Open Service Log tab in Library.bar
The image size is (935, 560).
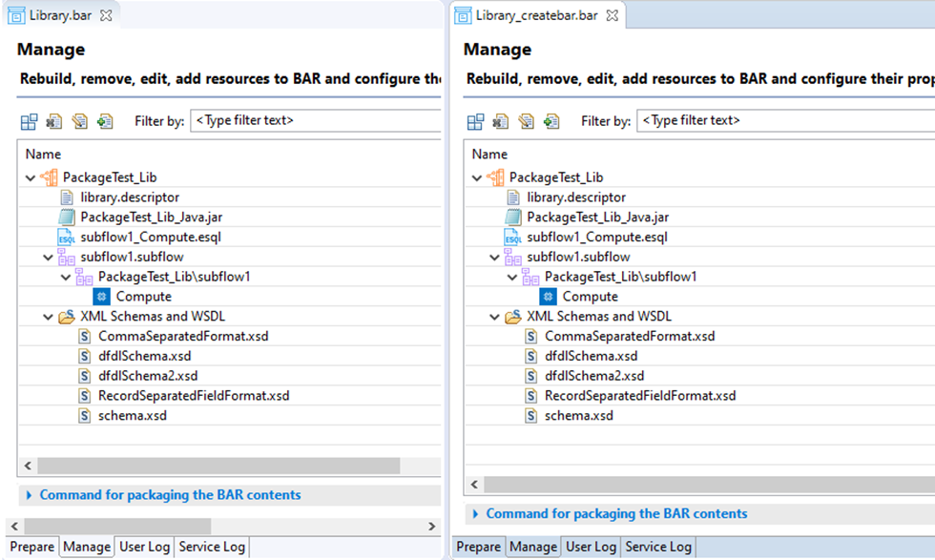pyautogui.click(x=212, y=547)
